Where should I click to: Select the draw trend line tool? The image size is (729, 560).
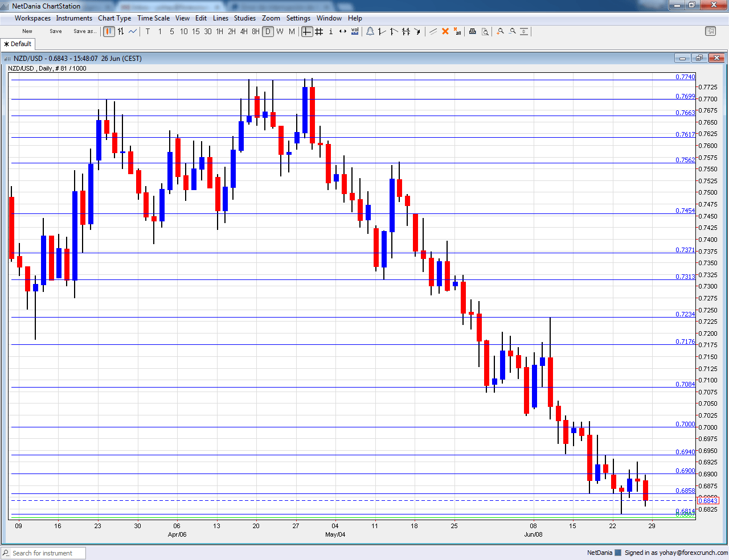click(x=433, y=31)
